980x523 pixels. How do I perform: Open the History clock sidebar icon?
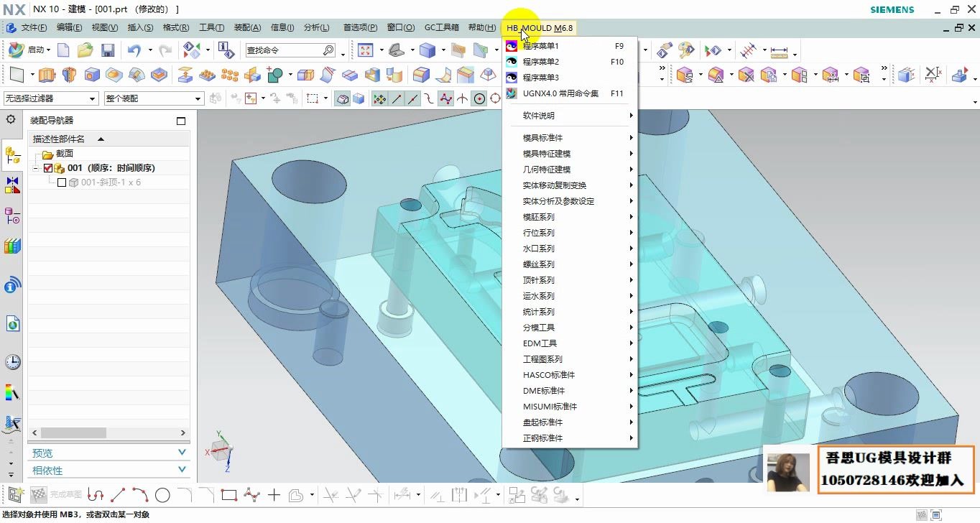[x=12, y=361]
